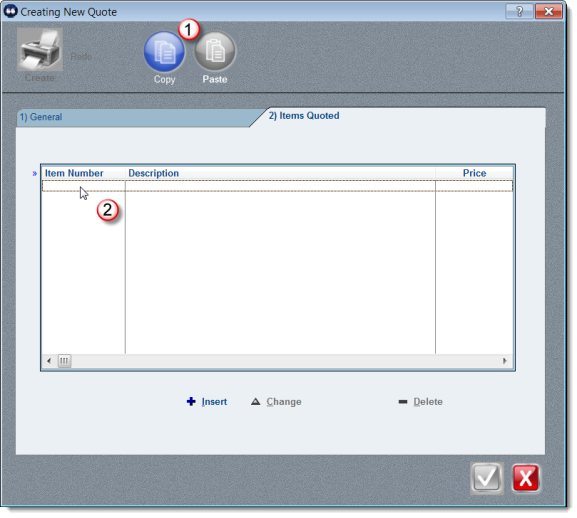
Task: Click the Price column header
Action: (474, 173)
